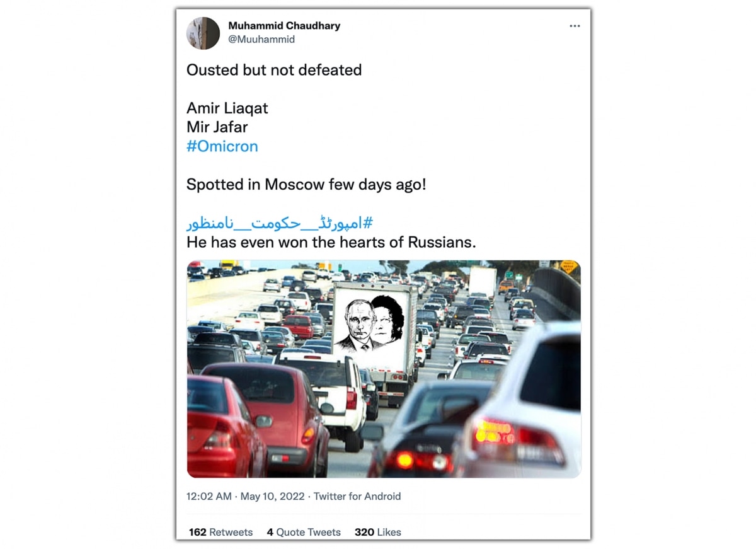View the 162 Retweets list

(220, 532)
